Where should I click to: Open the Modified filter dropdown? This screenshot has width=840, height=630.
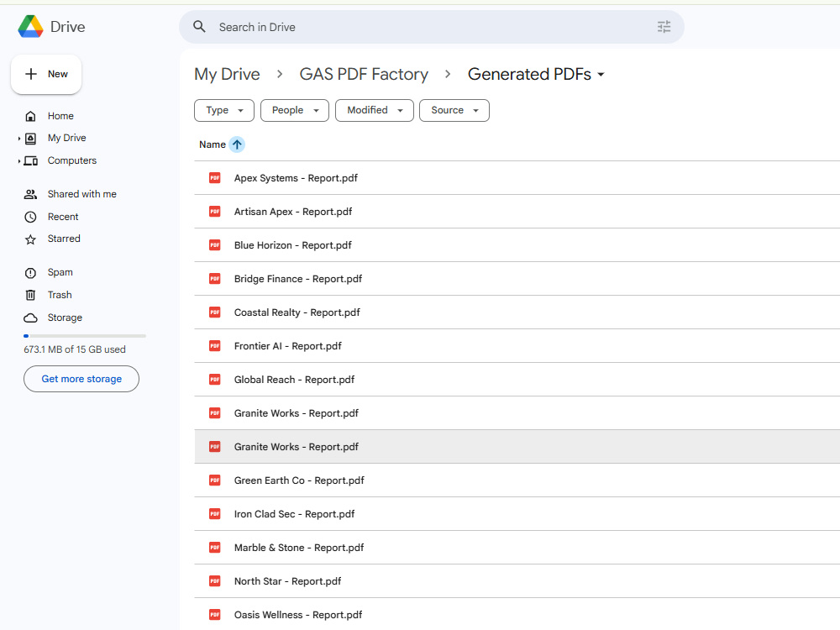pos(375,110)
